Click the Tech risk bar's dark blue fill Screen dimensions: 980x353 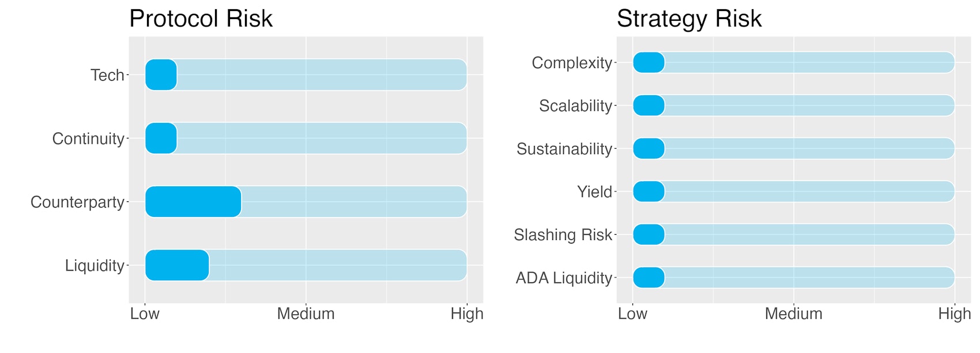(161, 75)
